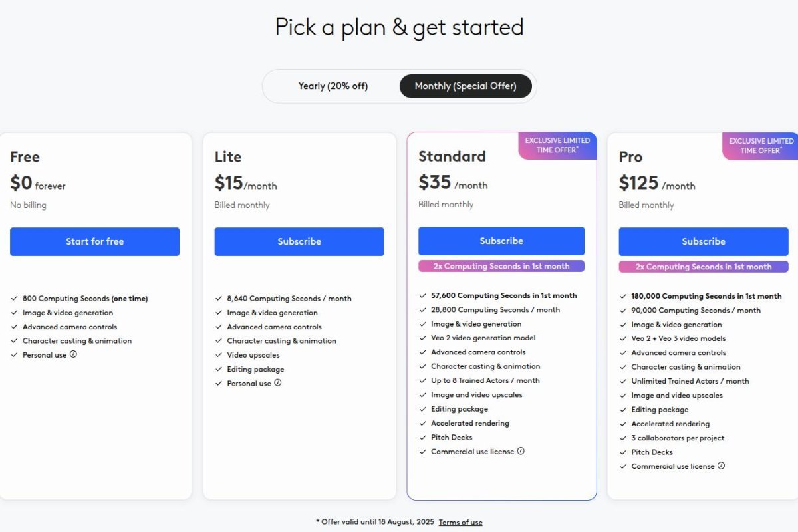Click info icon beside Lite plan's Personal use
This screenshot has width=798, height=532.
click(278, 383)
